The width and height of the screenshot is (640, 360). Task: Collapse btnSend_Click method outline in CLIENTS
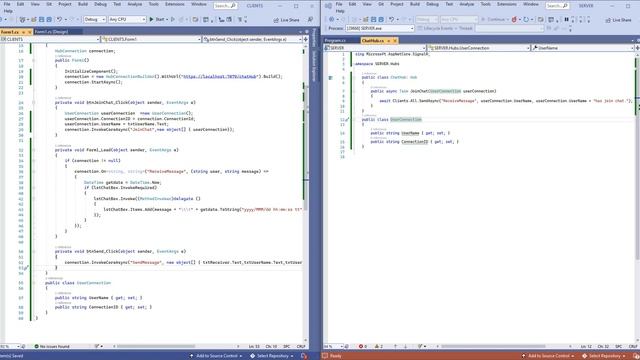point(33,251)
